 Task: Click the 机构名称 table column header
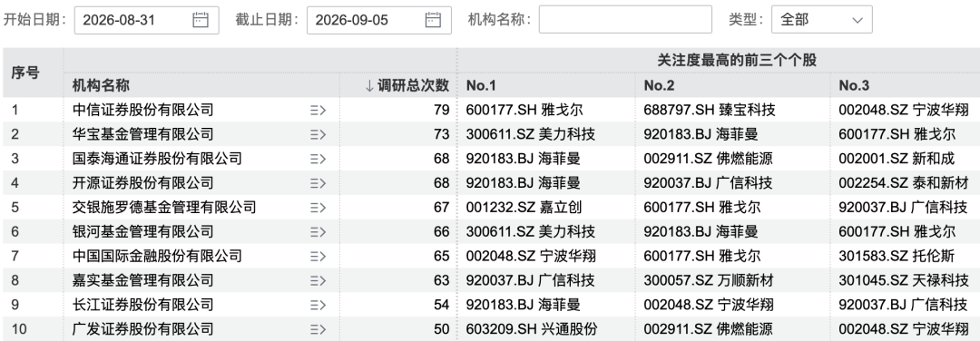102,85
